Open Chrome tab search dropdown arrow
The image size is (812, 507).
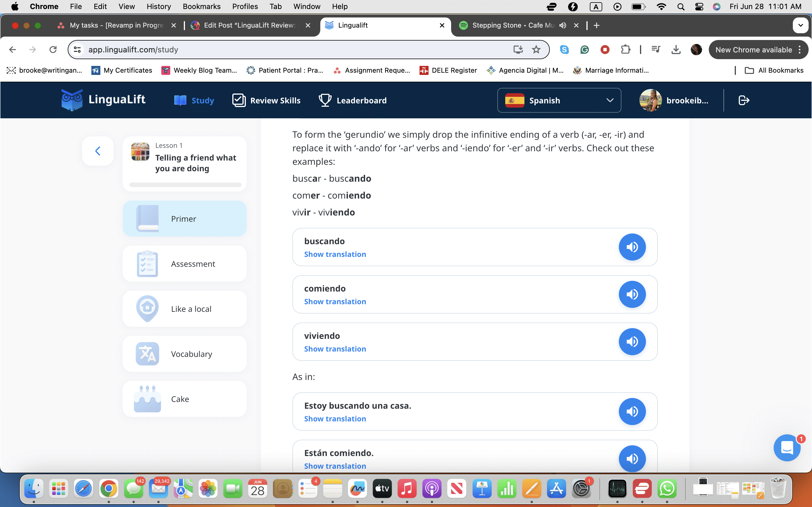coord(800,25)
